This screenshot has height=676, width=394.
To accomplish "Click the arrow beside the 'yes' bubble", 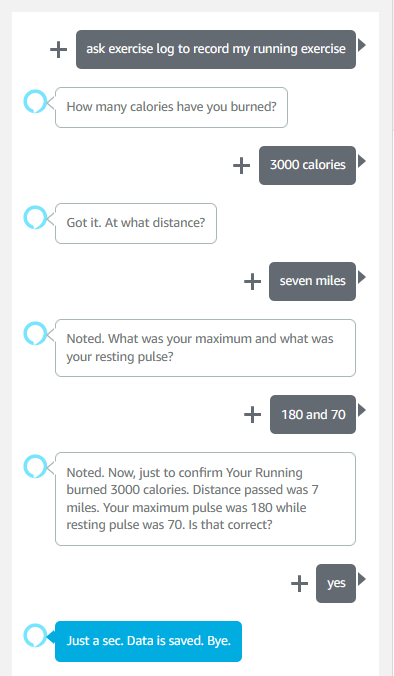I will (x=362, y=579).
